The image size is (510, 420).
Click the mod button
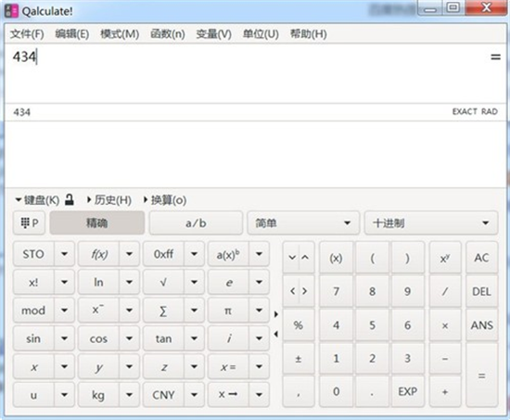[x=33, y=311]
